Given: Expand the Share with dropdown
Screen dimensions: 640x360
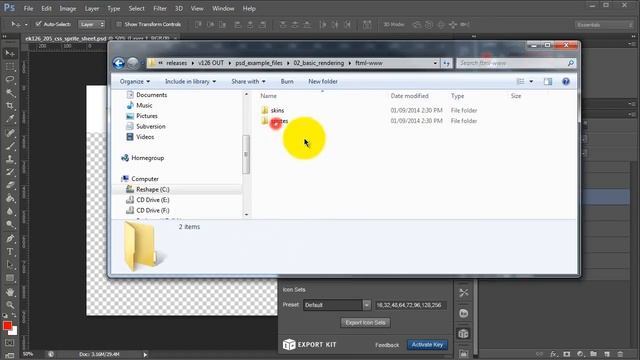Looking at the screenshot, I should click(x=248, y=82).
